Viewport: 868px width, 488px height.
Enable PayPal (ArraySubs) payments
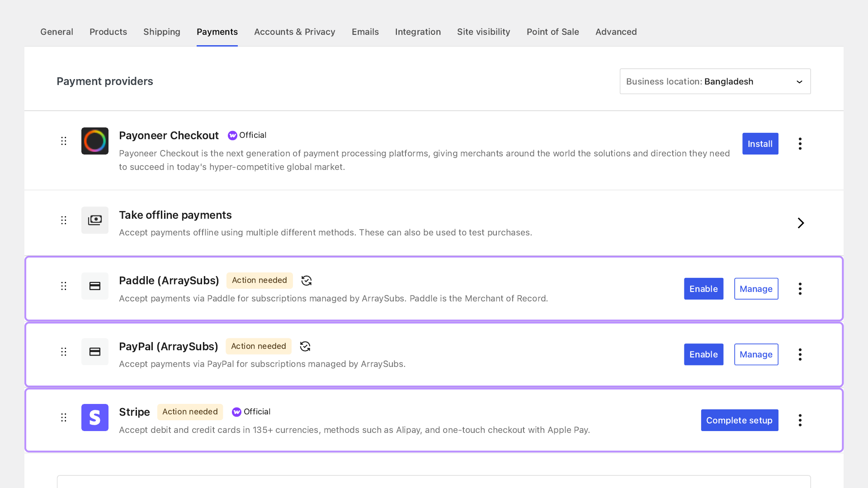click(x=704, y=354)
